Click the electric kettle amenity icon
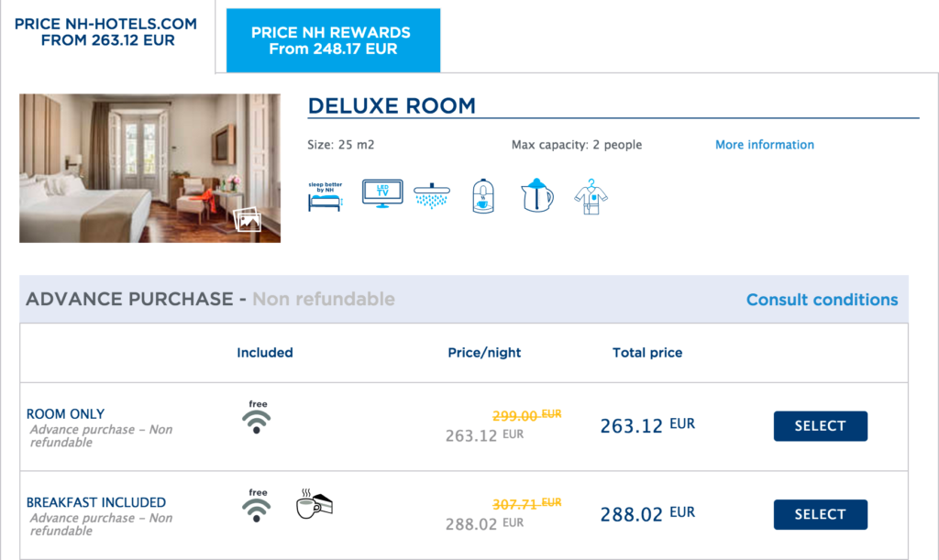The width and height of the screenshot is (939, 560). 536,195
